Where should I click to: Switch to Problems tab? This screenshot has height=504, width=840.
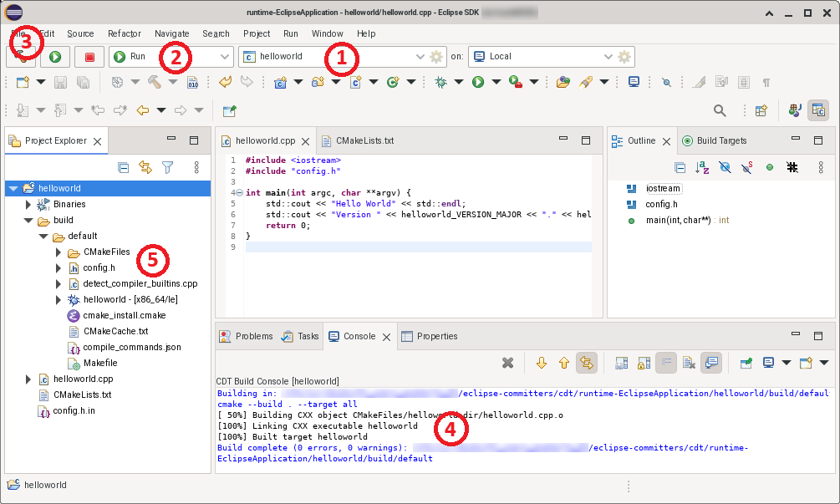click(247, 336)
